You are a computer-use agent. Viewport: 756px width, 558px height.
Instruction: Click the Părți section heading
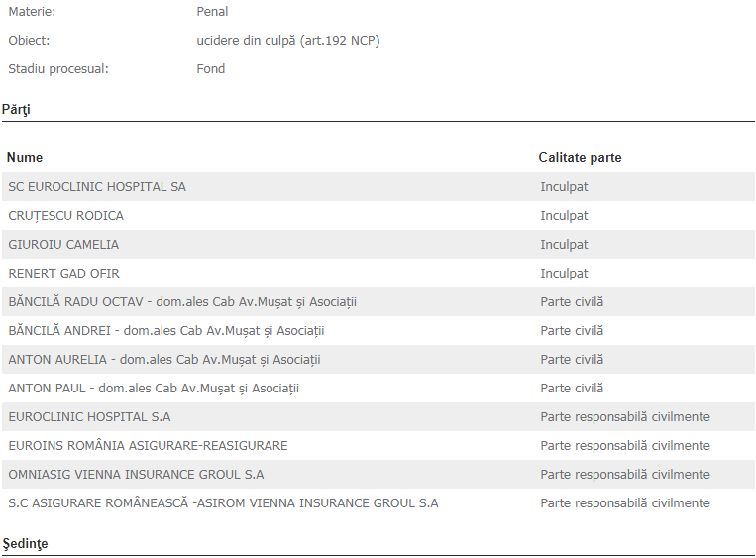(x=16, y=109)
